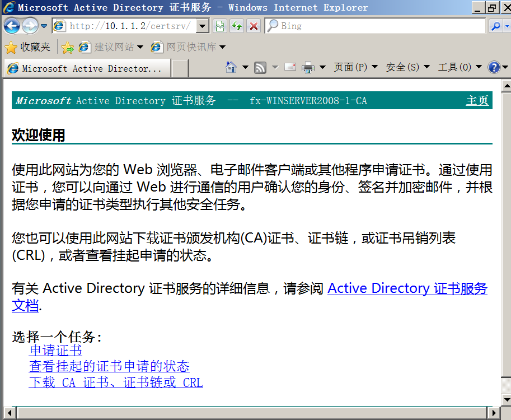Click the 欢迎使用 heading text
This screenshot has height=420, width=511.
point(39,134)
